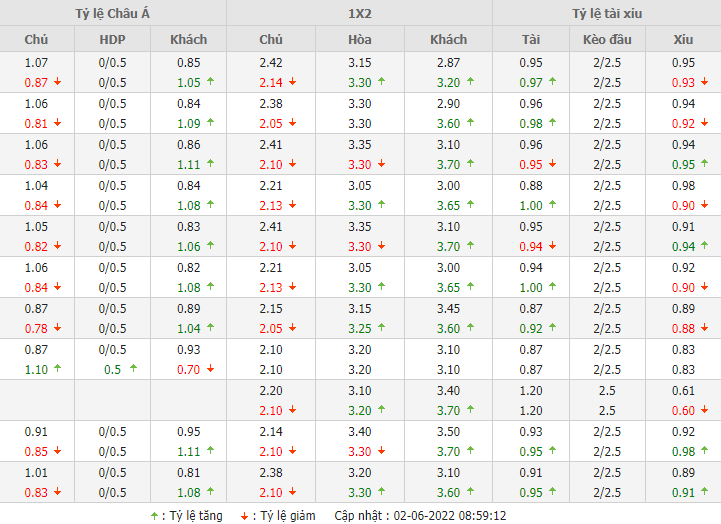The width and height of the screenshot is (721, 524).
Task: Click the red arrow next to Xỉu 0.60
Action: (704, 410)
